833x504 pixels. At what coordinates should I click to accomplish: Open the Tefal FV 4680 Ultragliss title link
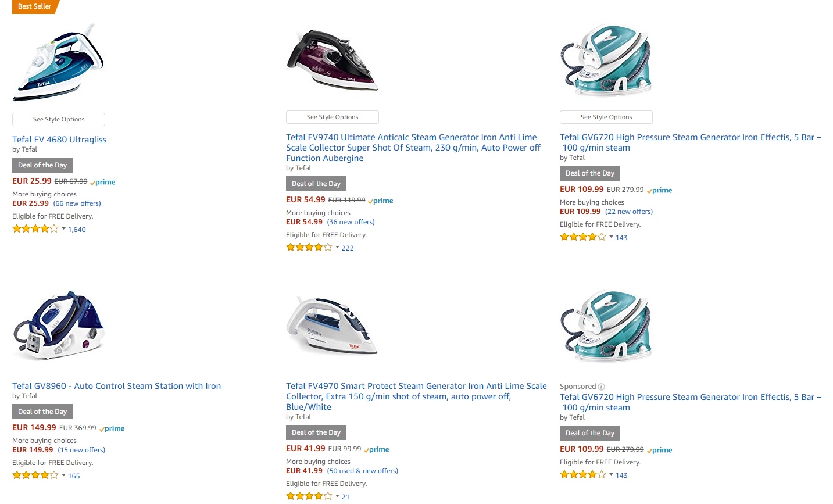pyautogui.click(x=59, y=140)
